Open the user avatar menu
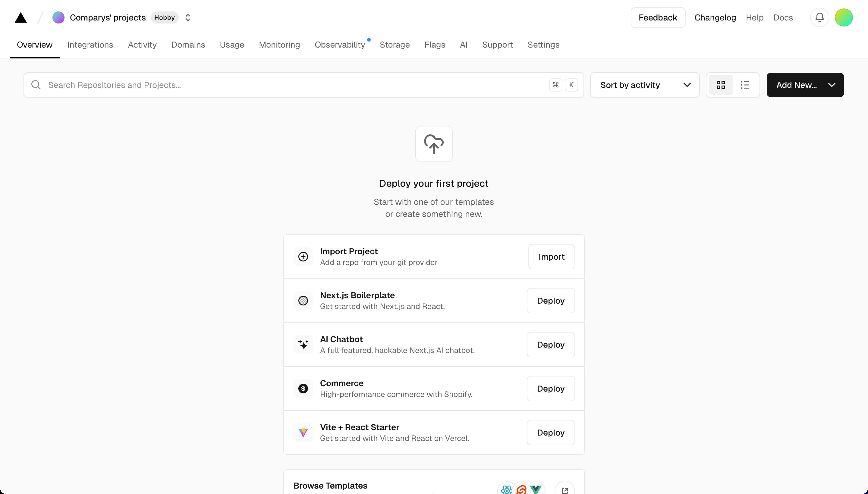The image size is (868, 494). click(x=844, y=17)
